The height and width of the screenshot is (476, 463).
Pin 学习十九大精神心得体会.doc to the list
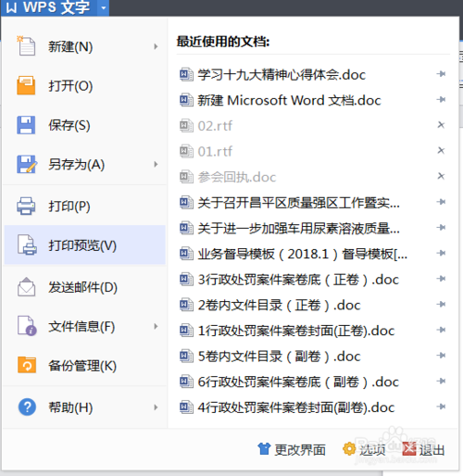pyautogui.click(x=441, y=74)
